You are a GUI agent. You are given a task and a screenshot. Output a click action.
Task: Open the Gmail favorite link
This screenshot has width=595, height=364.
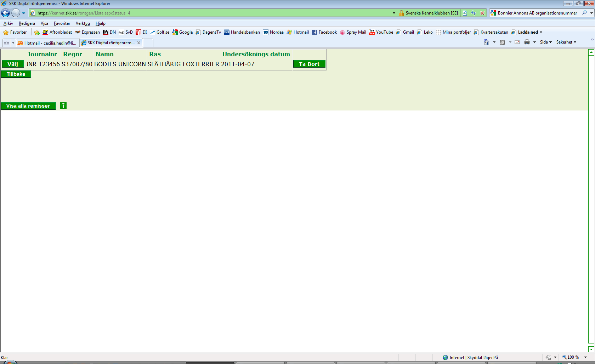coord(405,32)
